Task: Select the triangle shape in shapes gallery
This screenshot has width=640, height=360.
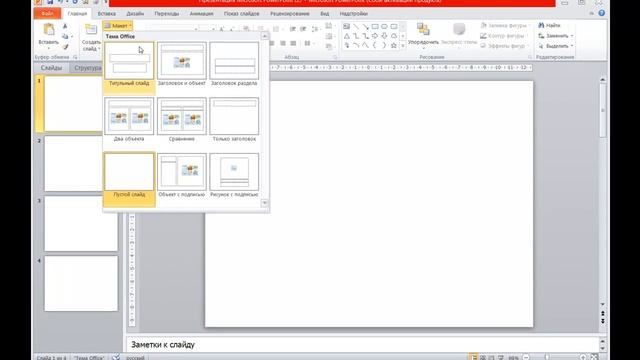Action: 347,36
